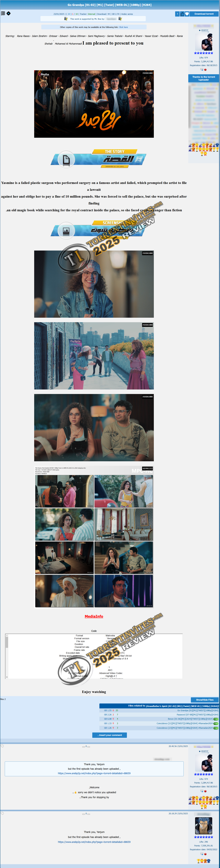Click the red status icon under uploader profile
The height and width of the screenshot is (868, 220).
[205, 70]
